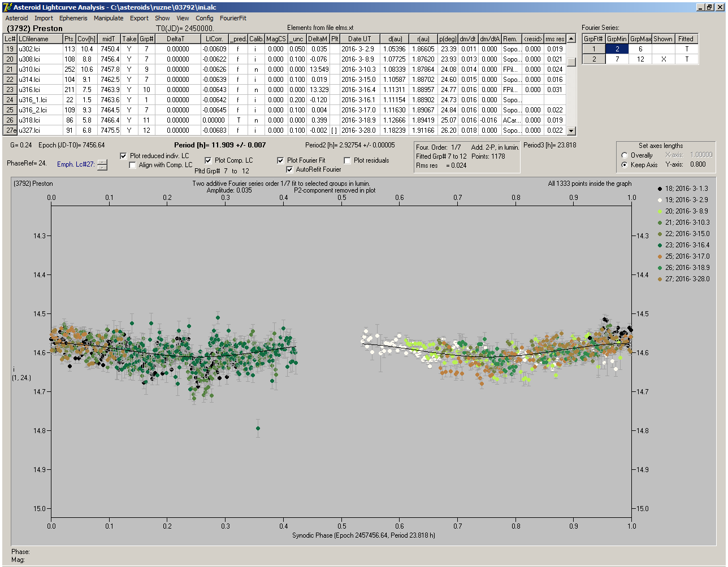The image size is (728, 567).
Task: Click legend entry 27; 2016- 3-28.0
Action: (x=683, y=279)
